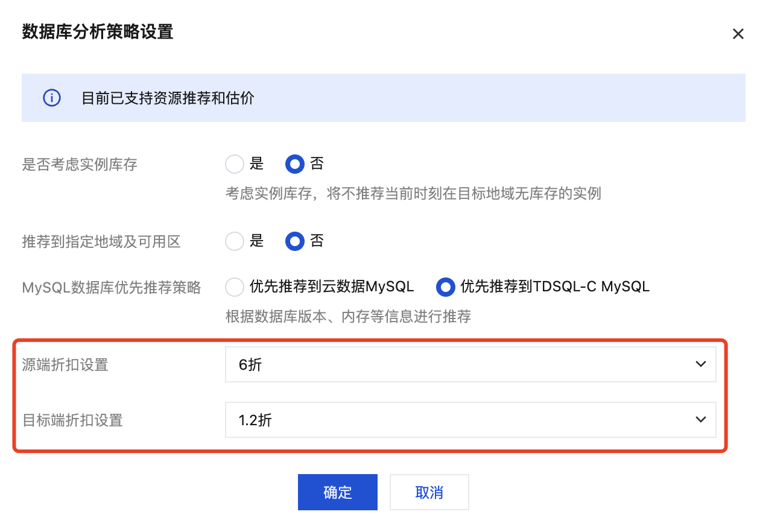
Task: Select 是 for 是否考虑实例库存
Action: 235,163
